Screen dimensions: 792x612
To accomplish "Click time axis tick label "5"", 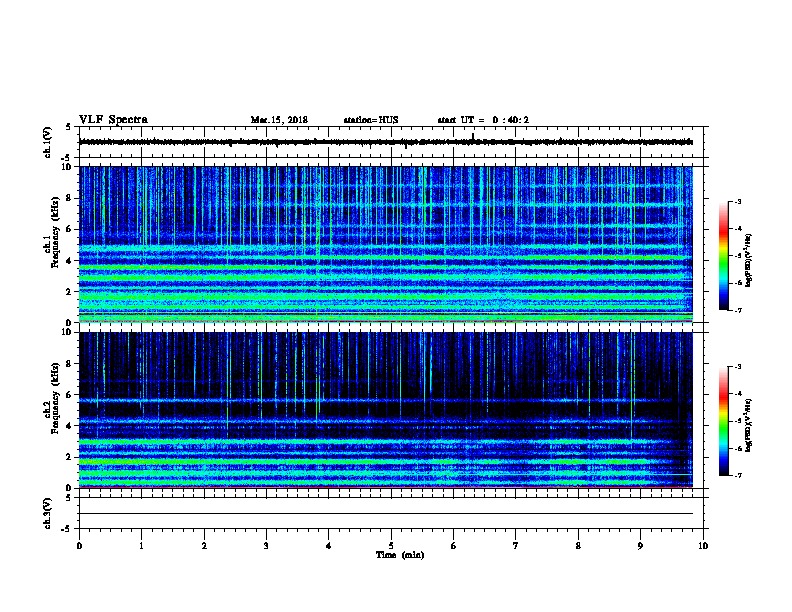I will click(x=391, y=546).
